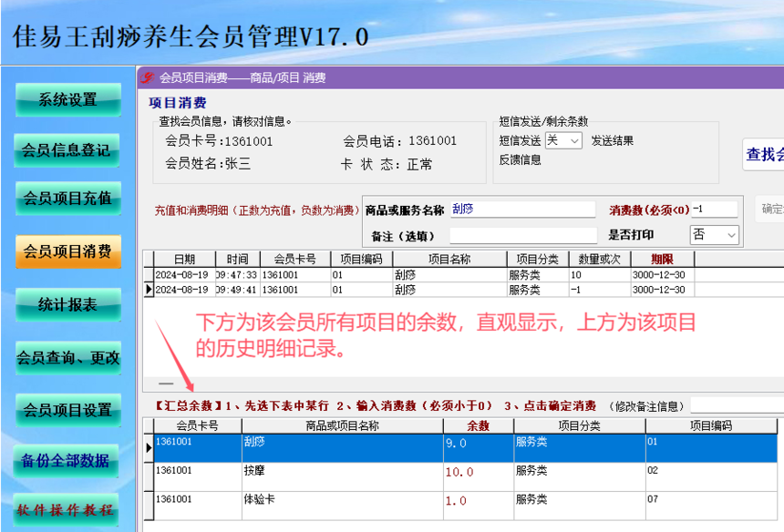Viewport: 784px width, 532px height.
Task: Click the 商品或项目名称 column header
Action: pos(343,426)
